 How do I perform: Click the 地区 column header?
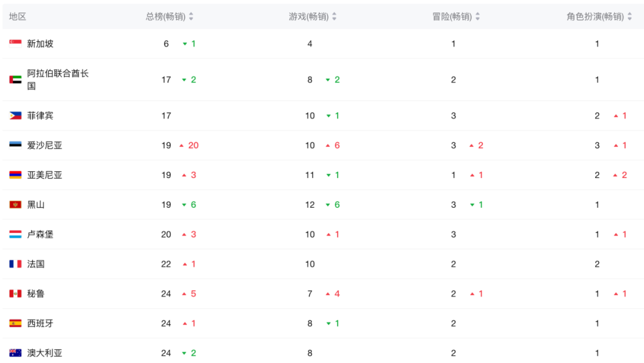[x=18, y=17]
